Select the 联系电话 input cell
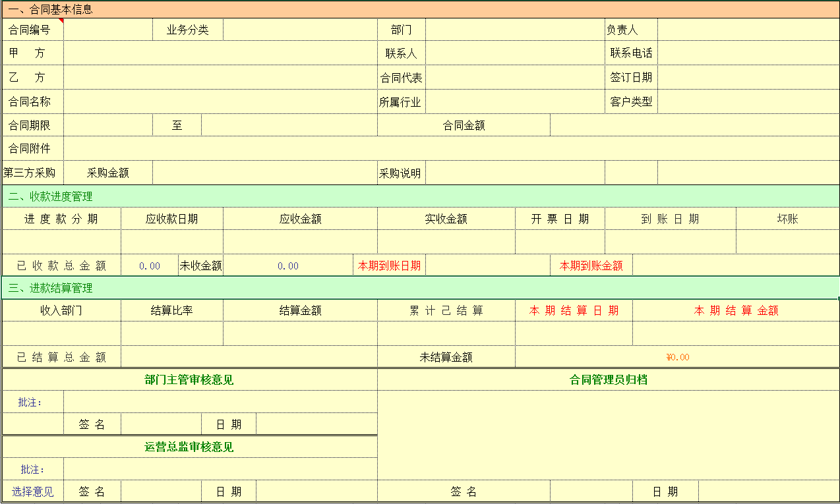840x504 pixels. tap(748, 53)
